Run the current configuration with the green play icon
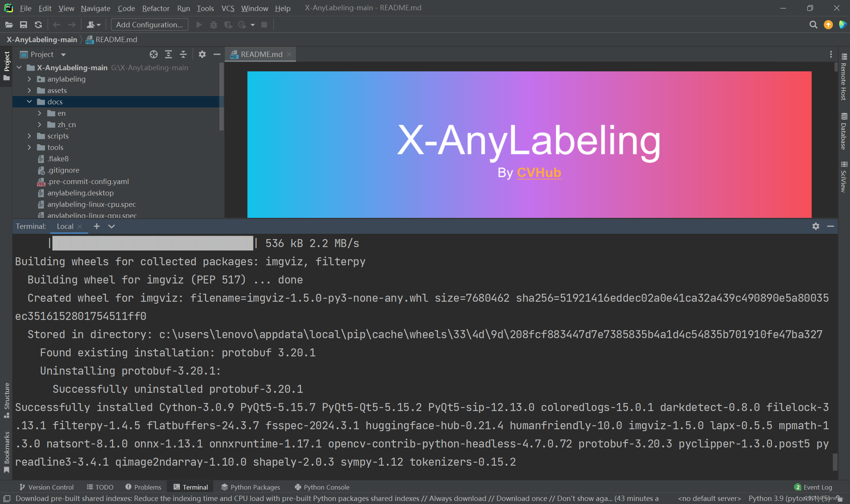The width and height of the screenshot is (850, 504). point(199,24)
